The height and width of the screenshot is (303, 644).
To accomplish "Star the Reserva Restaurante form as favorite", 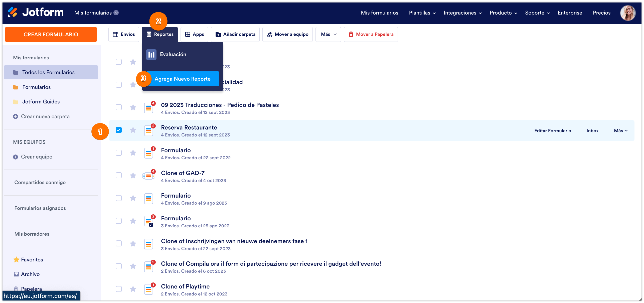I will coord(133,130).
